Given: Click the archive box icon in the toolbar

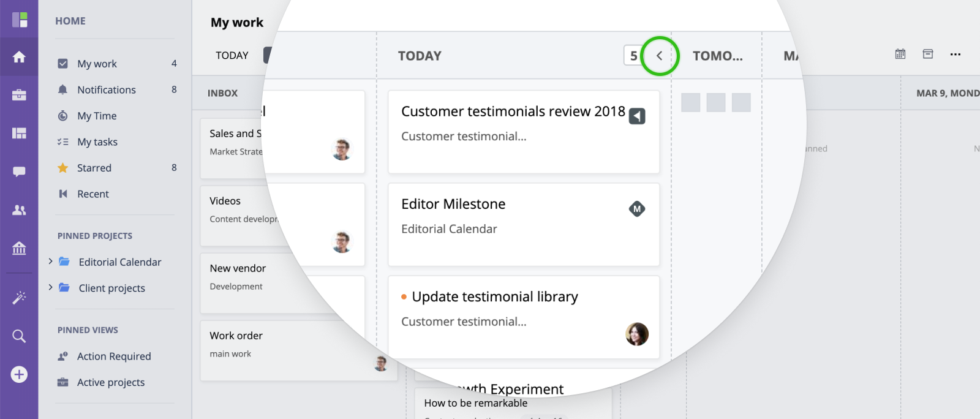Looking at the screenshot, I should (928, 54).
